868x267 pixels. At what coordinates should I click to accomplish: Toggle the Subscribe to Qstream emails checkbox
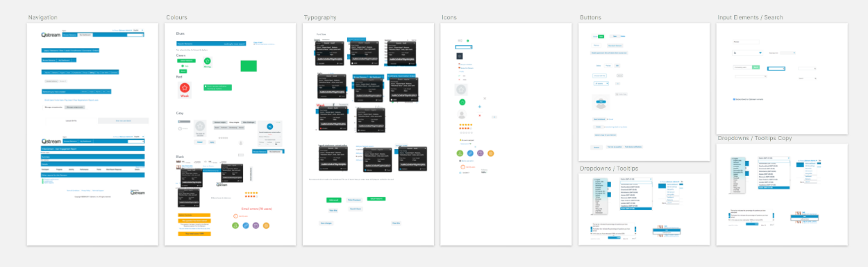735,98
